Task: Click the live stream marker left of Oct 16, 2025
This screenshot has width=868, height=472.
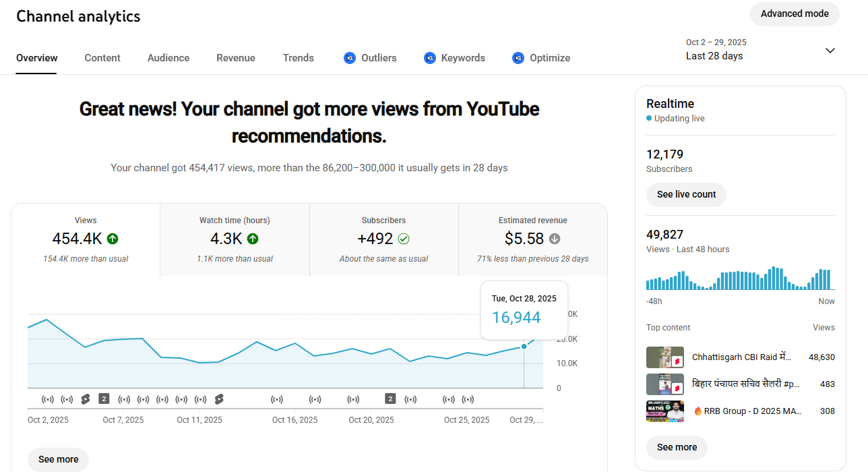Action: 277,399
